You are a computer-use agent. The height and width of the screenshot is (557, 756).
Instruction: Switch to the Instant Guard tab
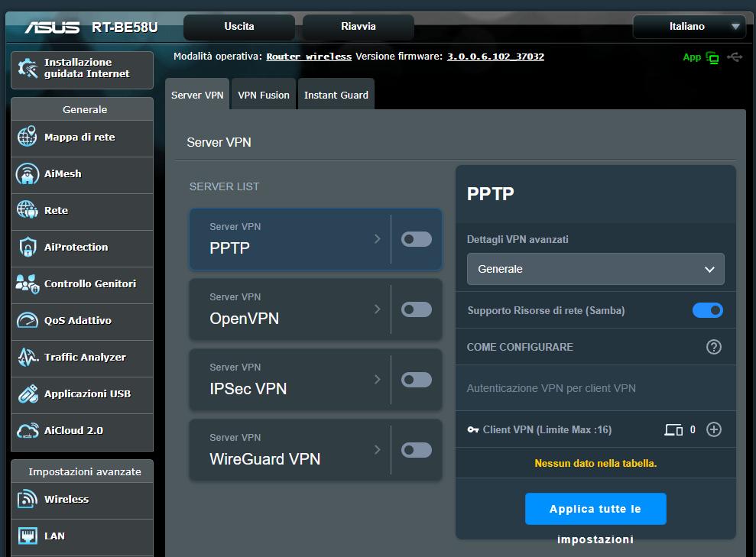(x=336, y=95)
